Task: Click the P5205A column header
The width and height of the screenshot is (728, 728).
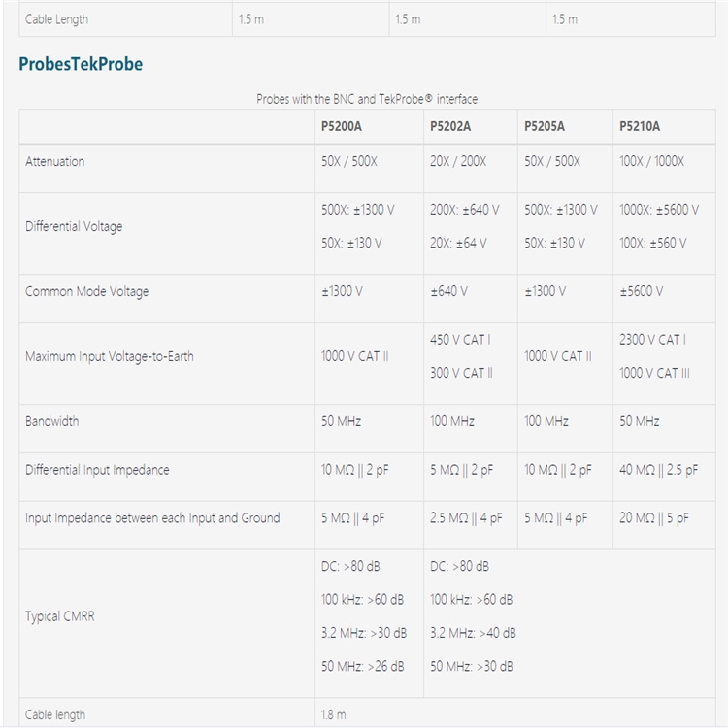Action: click(x=545, y=126)
